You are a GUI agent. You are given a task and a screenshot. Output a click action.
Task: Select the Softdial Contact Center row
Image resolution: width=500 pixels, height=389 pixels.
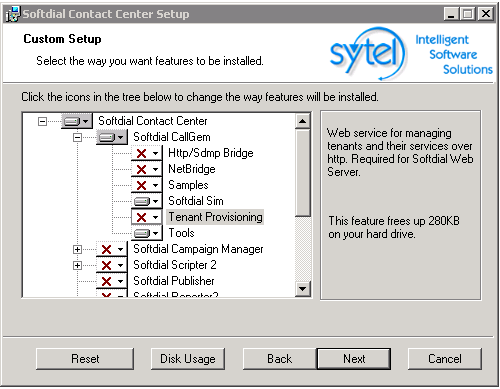(x=153, y=121)
